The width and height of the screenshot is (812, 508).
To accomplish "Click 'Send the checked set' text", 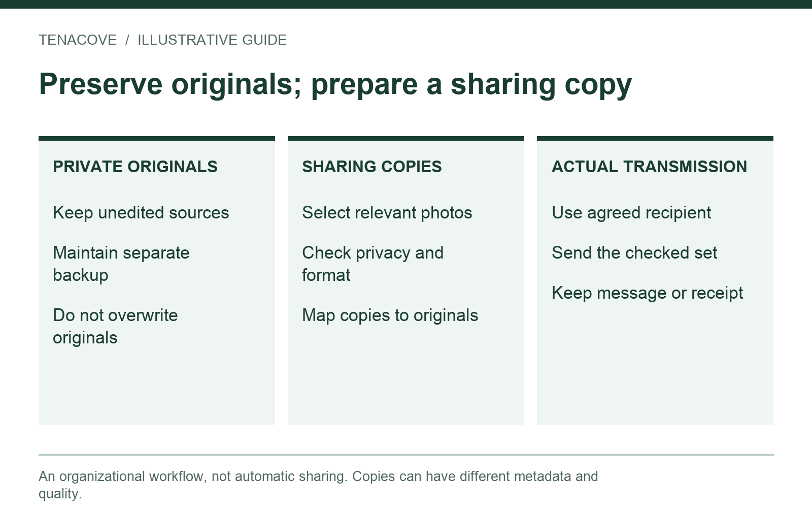I will 634,252.
